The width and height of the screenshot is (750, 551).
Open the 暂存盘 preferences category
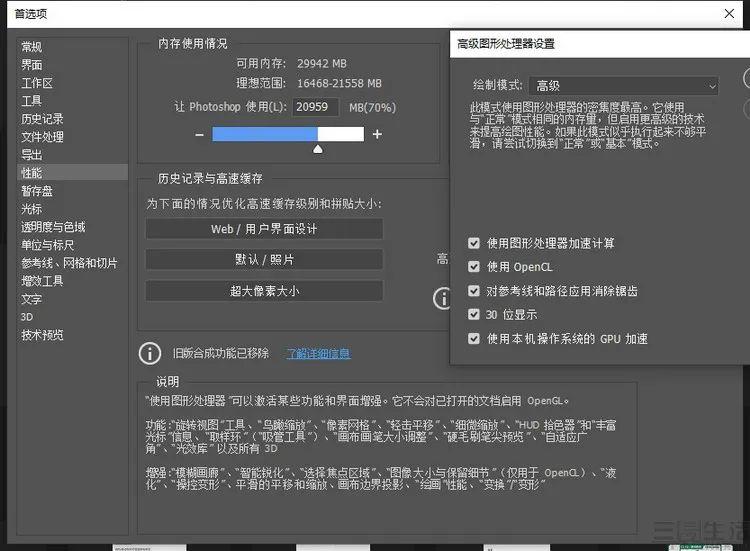(x=37, y=191)
